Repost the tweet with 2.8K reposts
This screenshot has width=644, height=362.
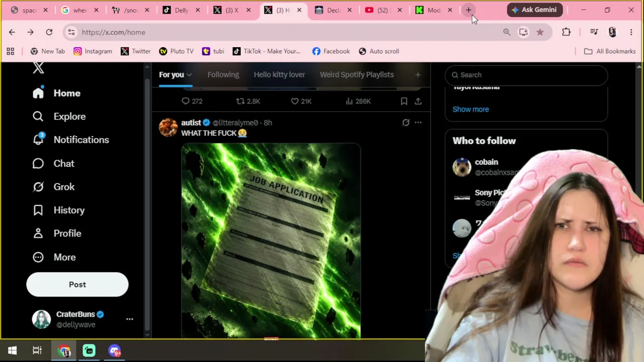248,101
